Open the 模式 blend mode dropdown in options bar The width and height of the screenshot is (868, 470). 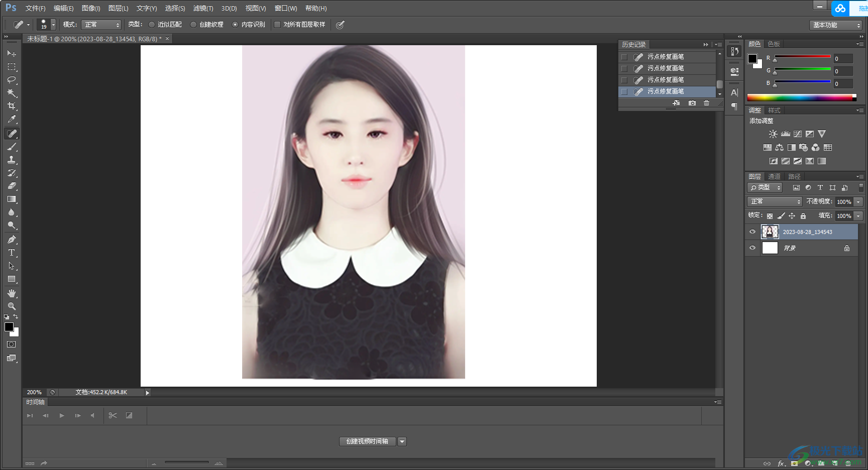[101, 25]
